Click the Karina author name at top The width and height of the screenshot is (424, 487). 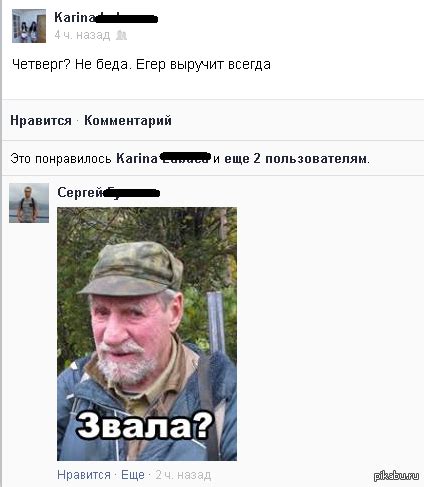75,17
